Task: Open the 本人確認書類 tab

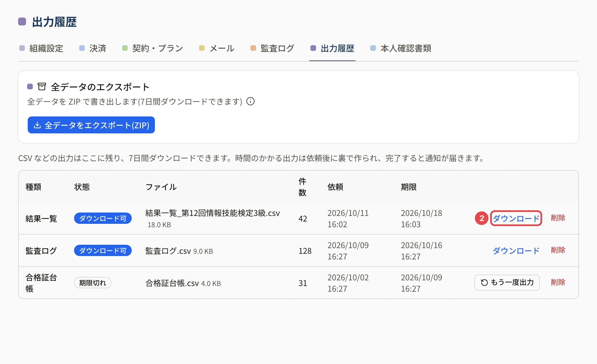Action: pos(401,48)
